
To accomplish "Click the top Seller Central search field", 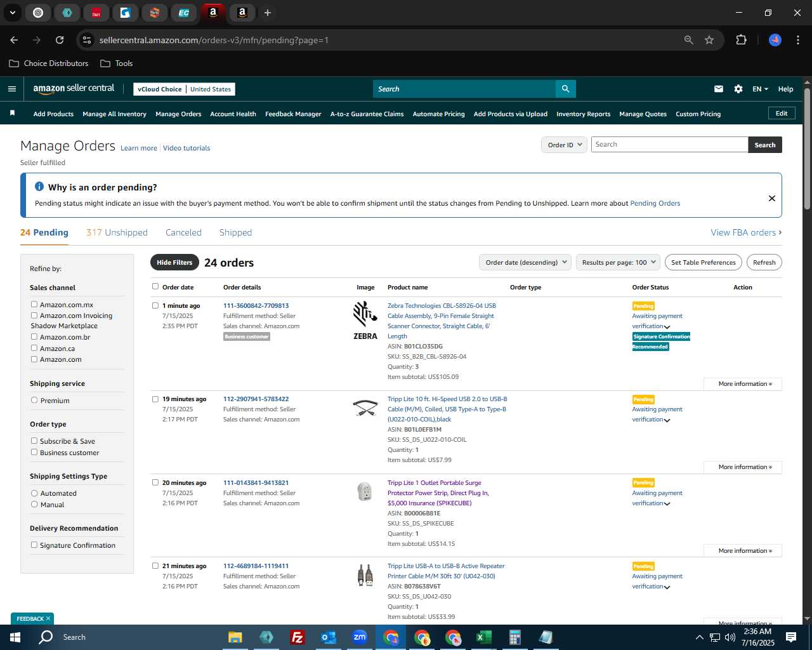I will pyautogui.click(x=464, y=89).
